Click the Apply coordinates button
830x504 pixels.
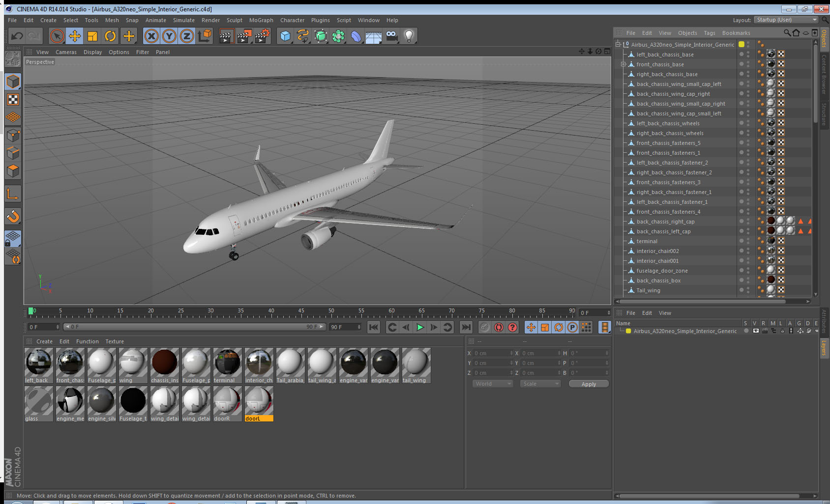point(589,384)
